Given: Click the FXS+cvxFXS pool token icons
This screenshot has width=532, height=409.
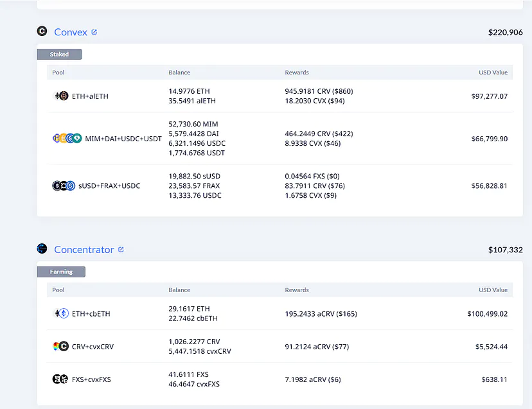Looking at the screenshot, I should [60, 379].
